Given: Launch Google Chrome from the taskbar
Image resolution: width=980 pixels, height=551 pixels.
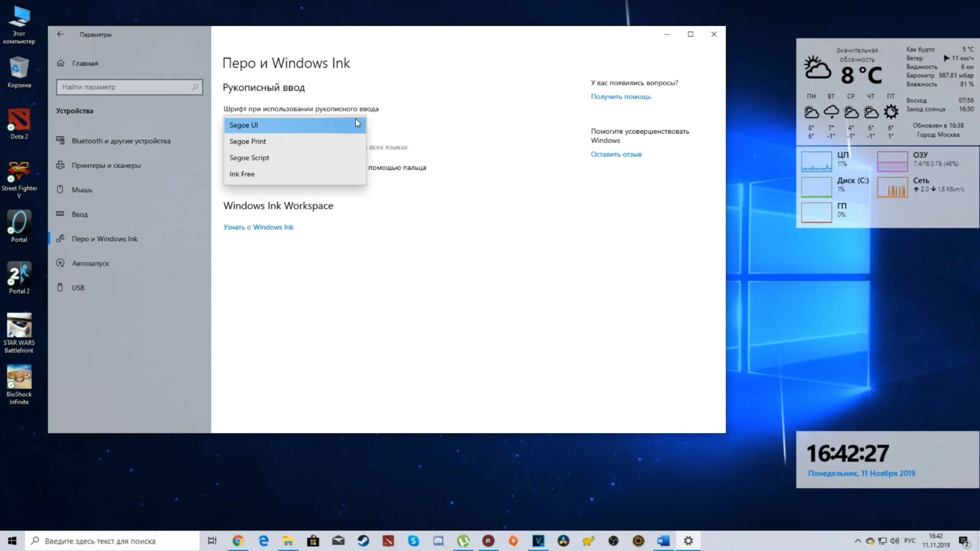Looking at the screenshot, I should [x=238, y=541].
